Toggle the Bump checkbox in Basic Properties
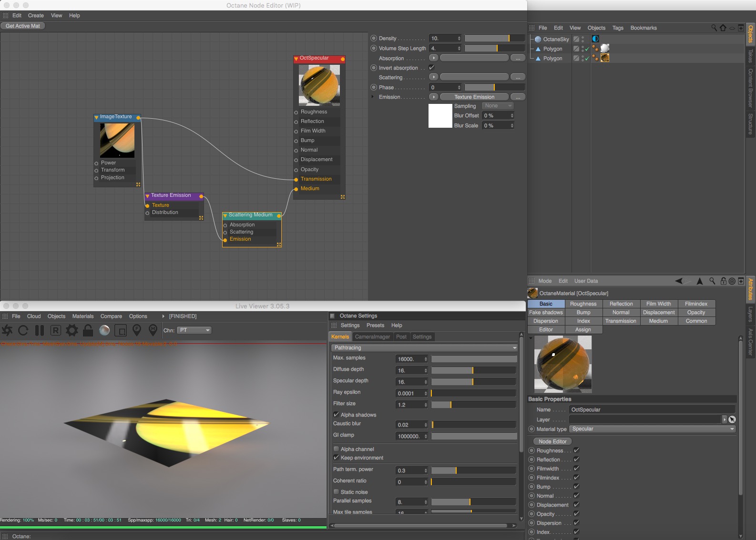This screenshot has width=756, height=540. click(x=576, y=487)
